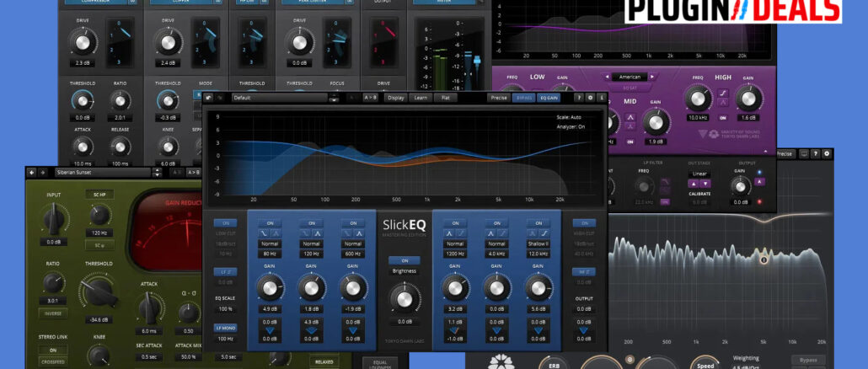Image resolution: width=868 pixels, height=369 pixels.
Task: Toggle ON for the 80 Hz band
Action: click(271, 223)
